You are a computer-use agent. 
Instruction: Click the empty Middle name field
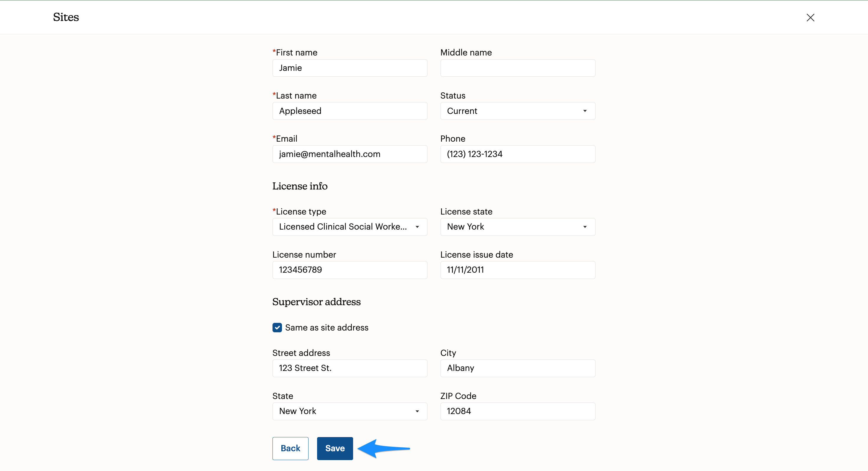(518, 68)
